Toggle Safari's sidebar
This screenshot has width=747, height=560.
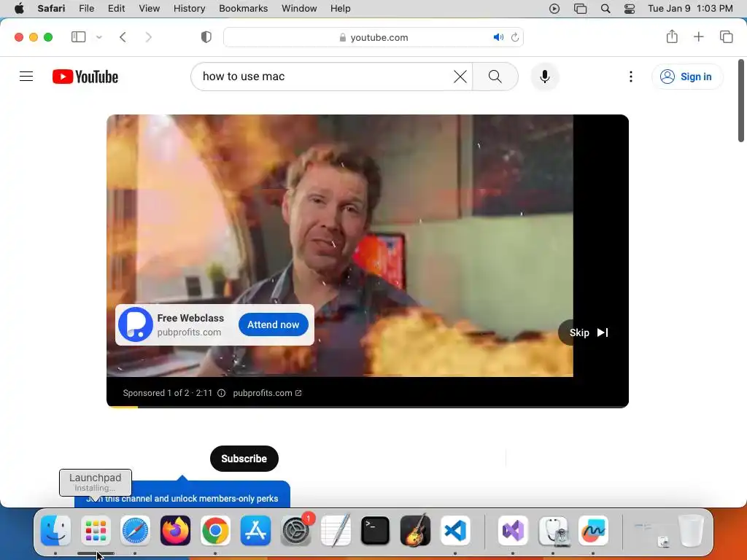point(78,37)
